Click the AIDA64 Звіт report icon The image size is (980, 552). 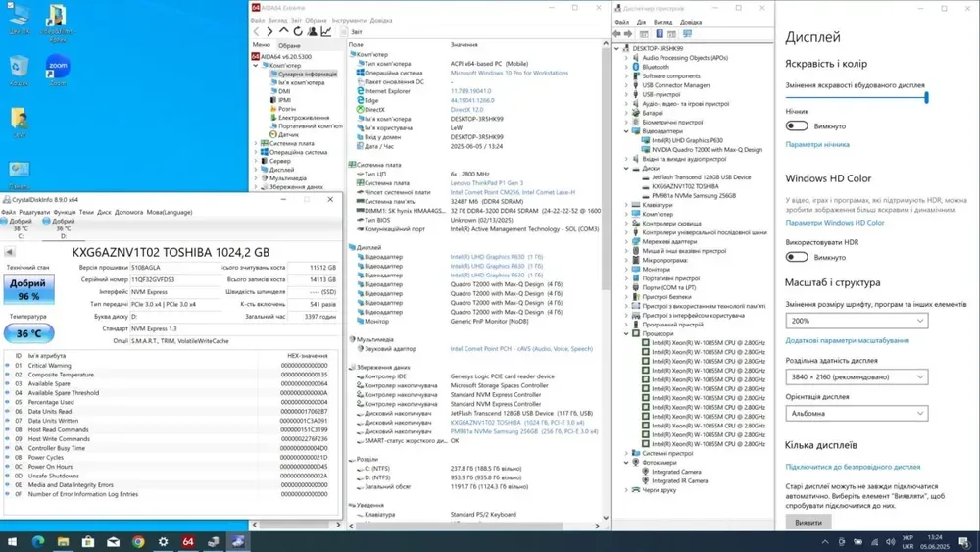click(x=344, y=32)
